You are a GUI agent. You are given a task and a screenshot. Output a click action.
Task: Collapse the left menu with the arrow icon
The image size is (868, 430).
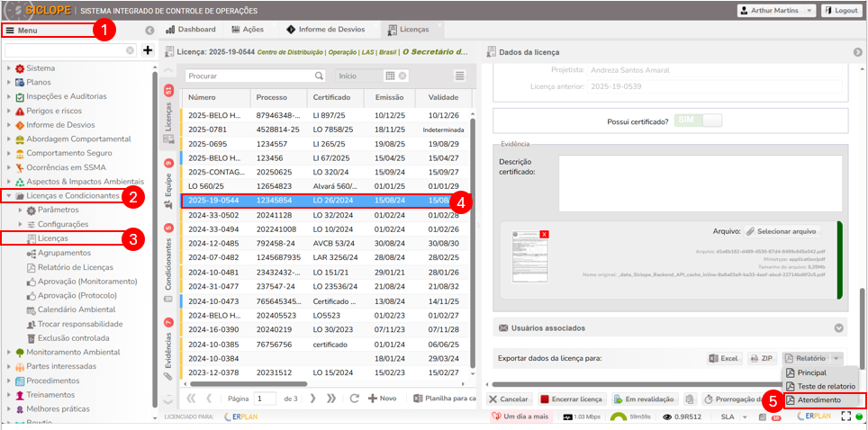pyautogui.click(x=149, y=31)
